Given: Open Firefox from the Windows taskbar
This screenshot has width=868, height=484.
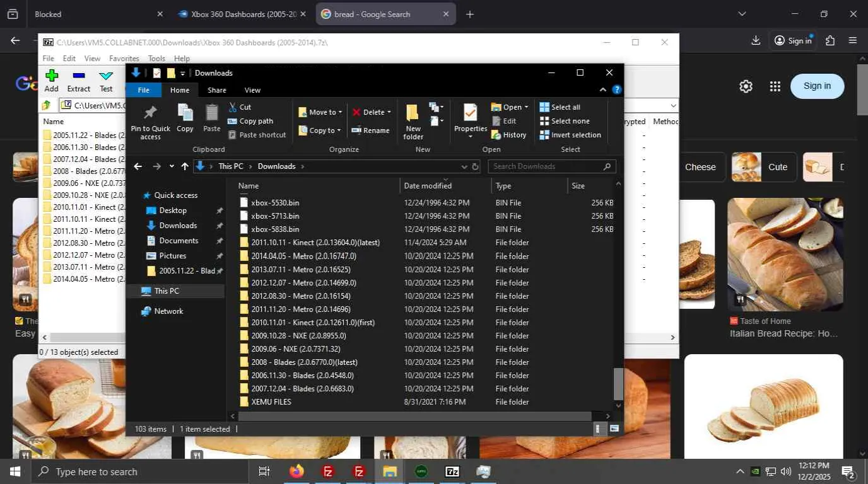Looking at the screenshot, I should point(296,471).
